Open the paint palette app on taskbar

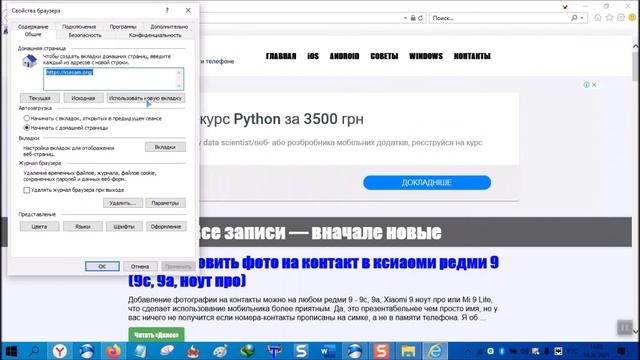pyautogui.click(x=221, y=351)
